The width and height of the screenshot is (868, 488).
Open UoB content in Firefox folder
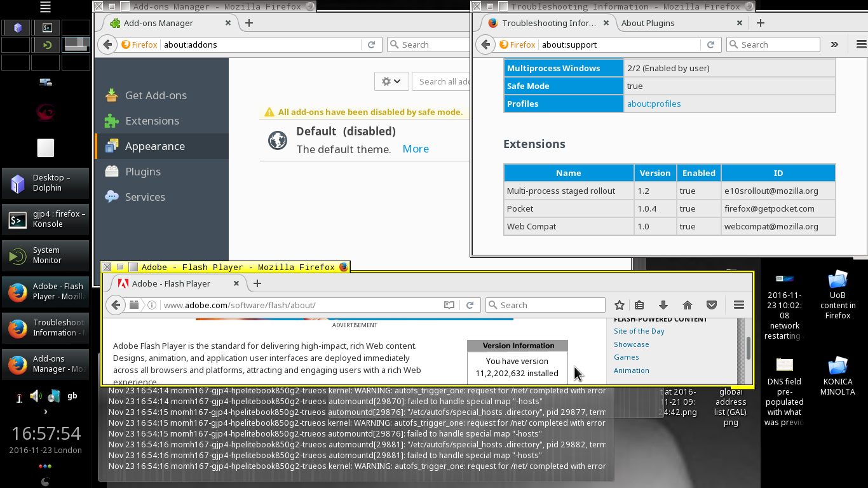(x=837, y=295)
